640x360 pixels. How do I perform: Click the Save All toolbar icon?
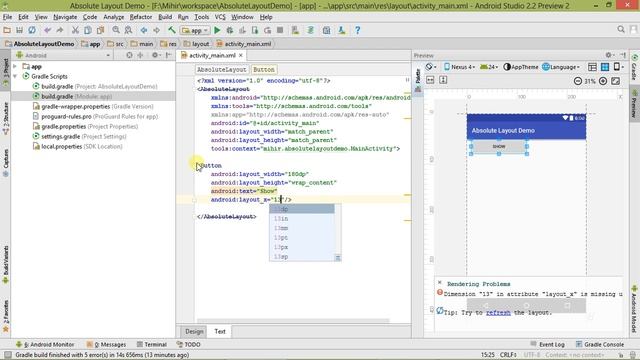(19, 30)
